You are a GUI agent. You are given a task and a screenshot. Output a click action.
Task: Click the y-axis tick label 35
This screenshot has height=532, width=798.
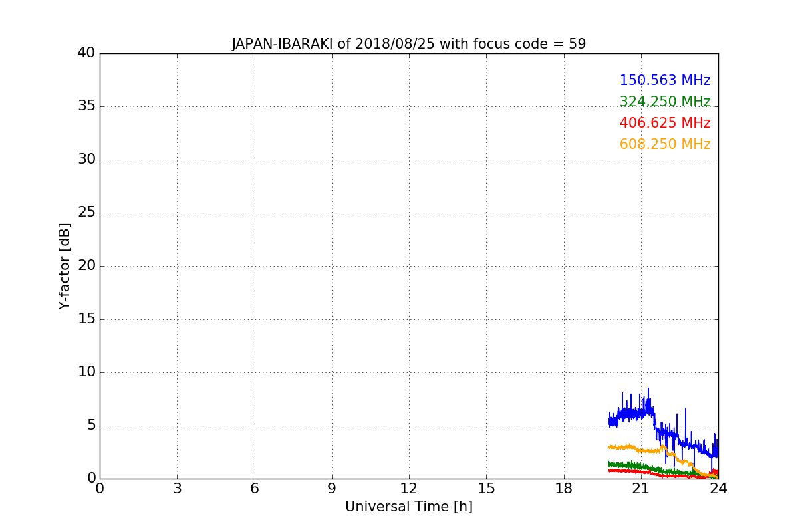[86, 106]
